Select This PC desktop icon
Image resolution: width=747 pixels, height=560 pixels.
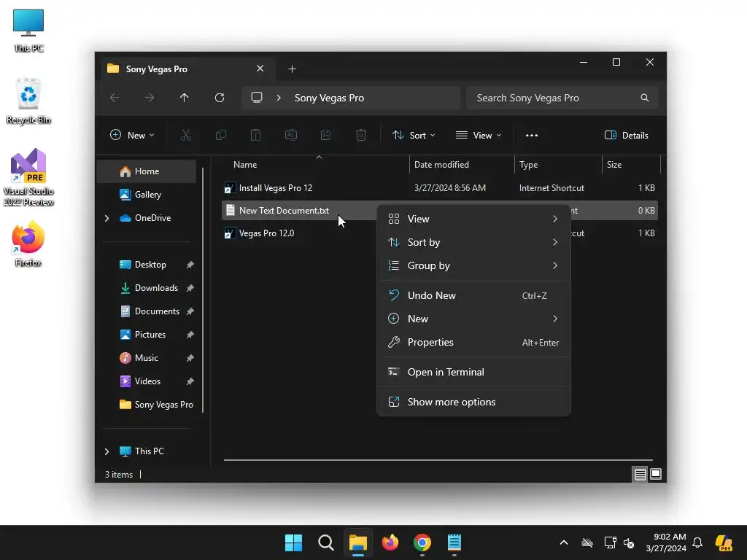tap(28, 31)
